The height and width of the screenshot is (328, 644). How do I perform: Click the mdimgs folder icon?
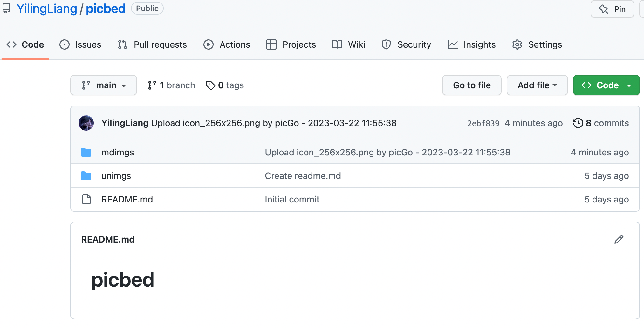tap(86, 152)
